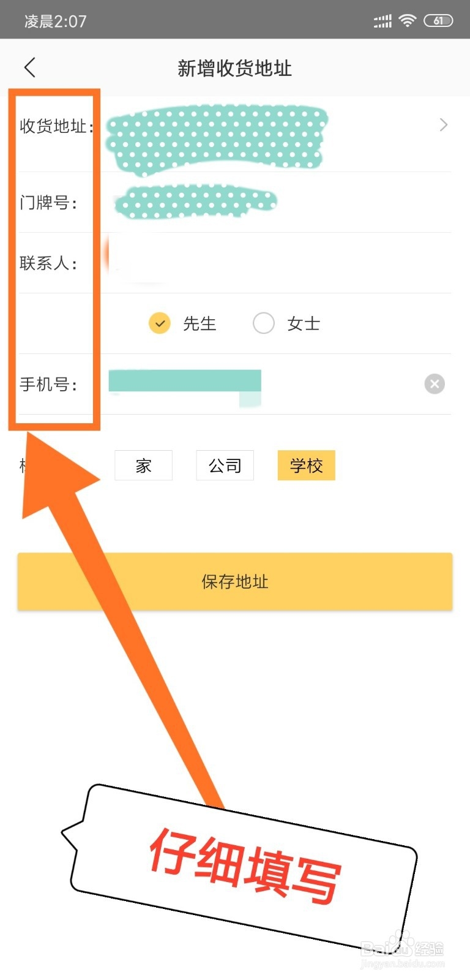This screenshot has width=470, height=980.
Task: Tap the 保存地址 button
Action: (x=235, y=581)
